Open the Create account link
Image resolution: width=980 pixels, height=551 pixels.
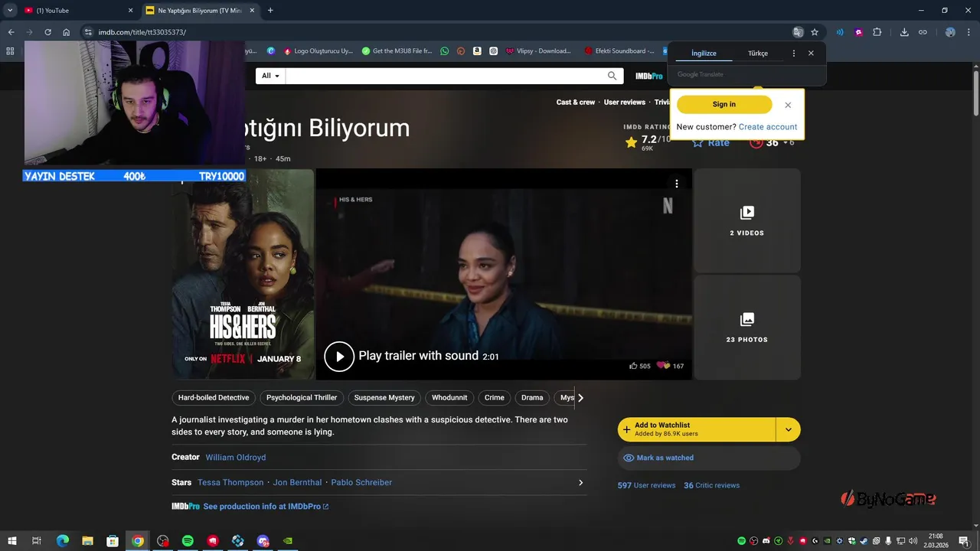click(768, 127)
